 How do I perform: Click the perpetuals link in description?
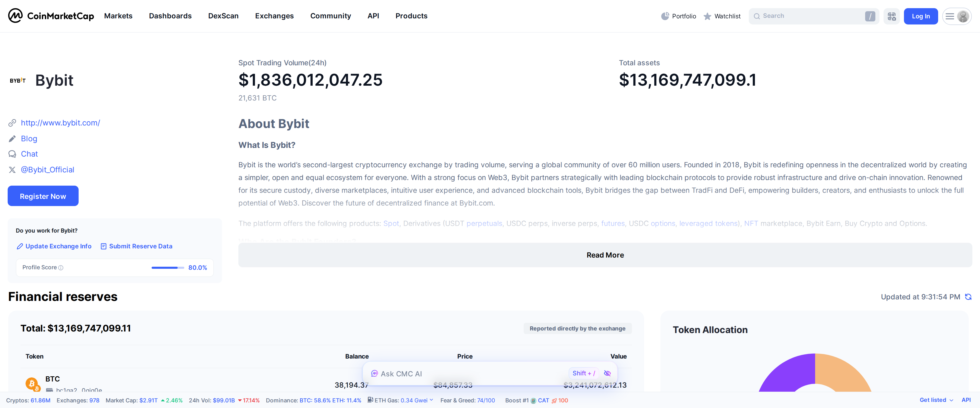coord(484,224)
